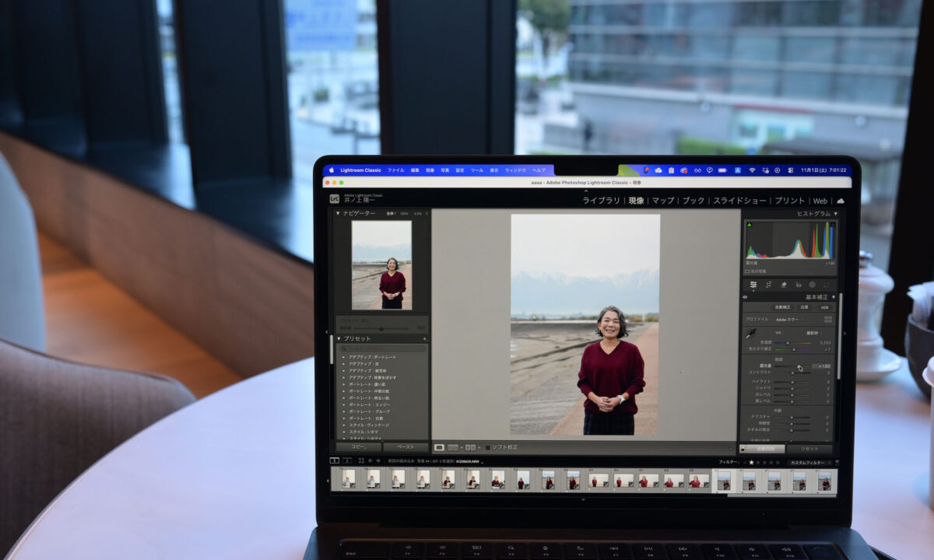Open Control Center icon in menu bar
Viewport: 934px width, 560px height.
click(791, 170)
